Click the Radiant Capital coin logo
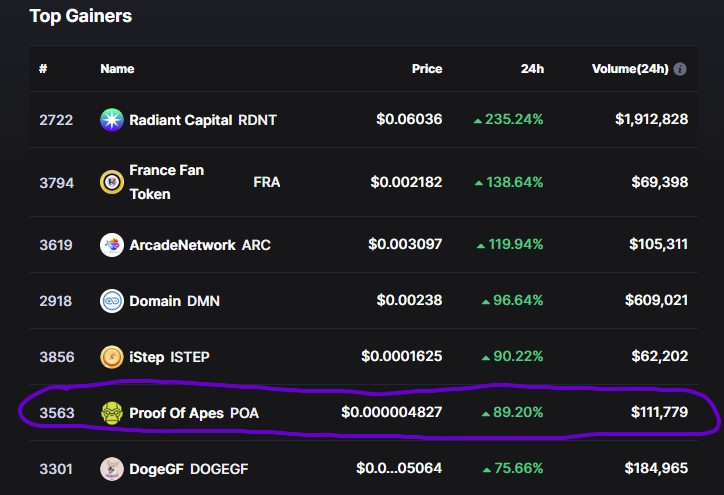This screenshot has height=495, width=724. click(112, 120)
